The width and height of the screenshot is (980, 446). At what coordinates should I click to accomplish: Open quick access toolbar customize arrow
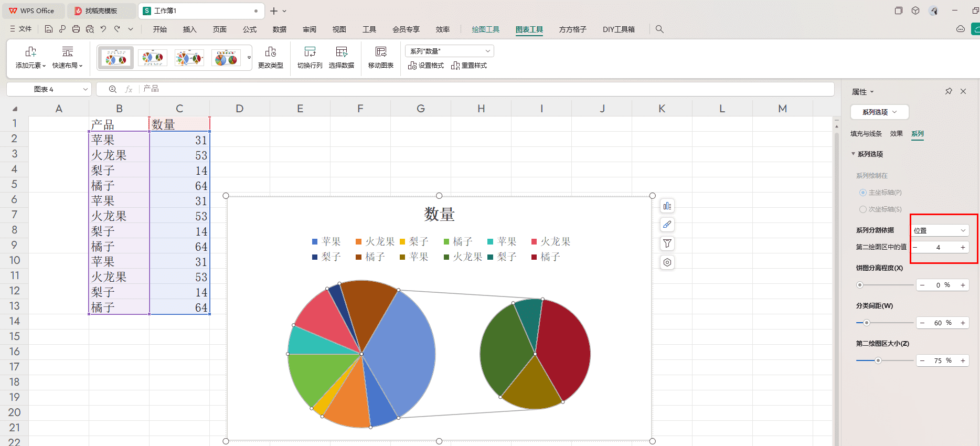tap(131, 29)
